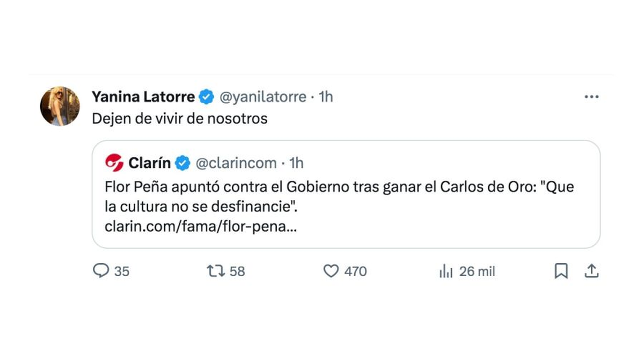Image resolution: width=644 pixels, height=361 pixels.
Task: Click the @clarincom handle
Action: [236, 163]
